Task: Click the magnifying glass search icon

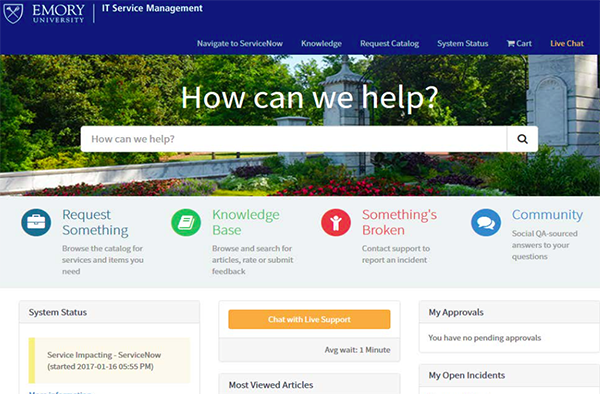Action: (x=522, y=139)
